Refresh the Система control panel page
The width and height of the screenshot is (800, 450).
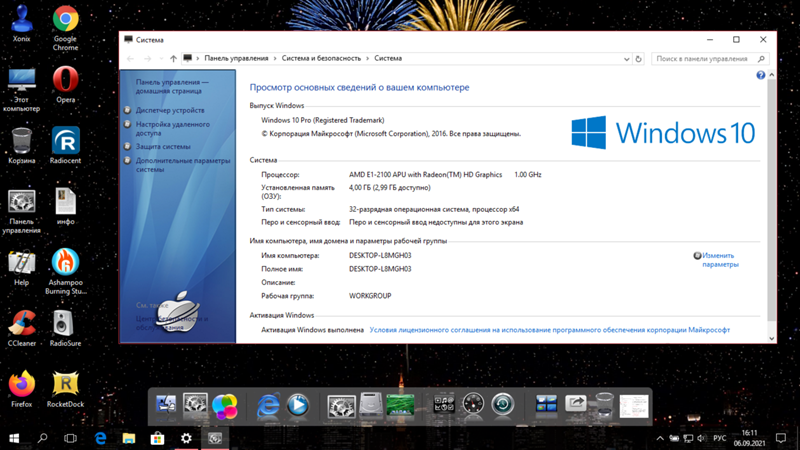tap(638, 59)
